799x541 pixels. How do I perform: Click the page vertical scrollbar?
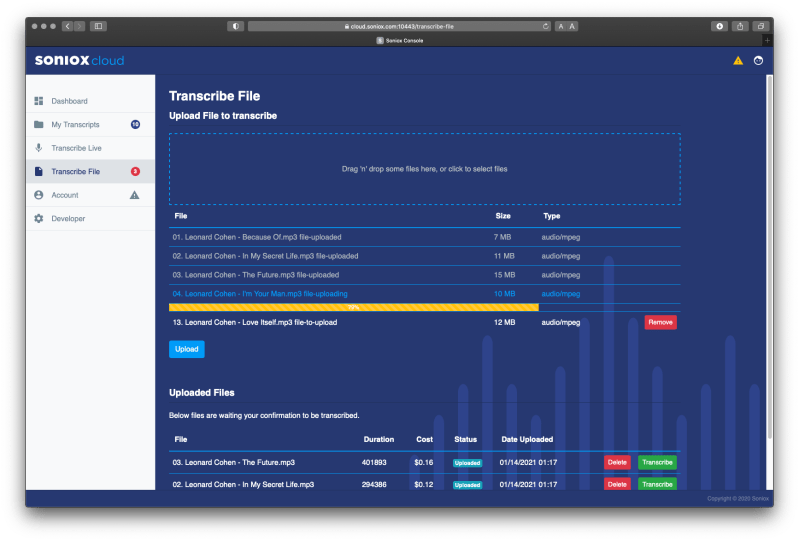pos(769,256)
